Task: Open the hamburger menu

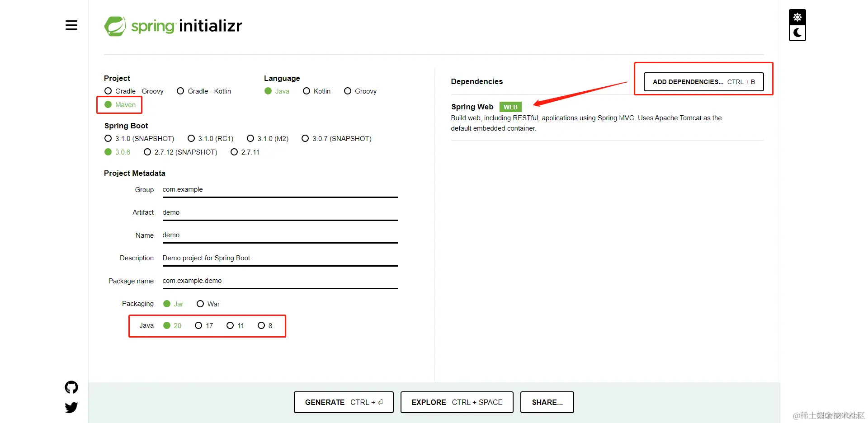Action: click(x=71, y=25)
